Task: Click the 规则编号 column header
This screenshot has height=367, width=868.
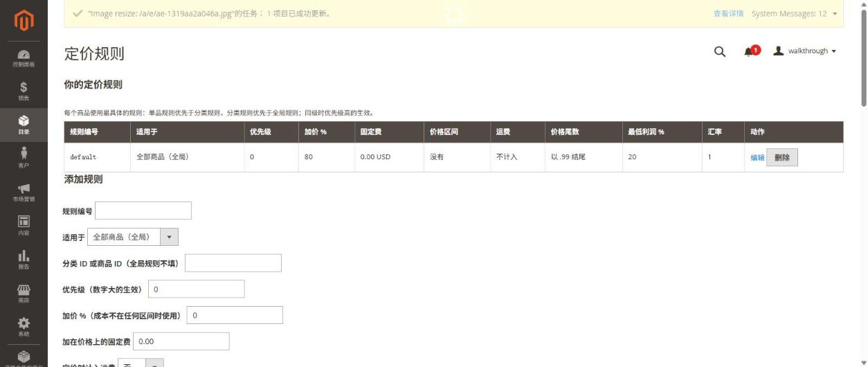Action: [x=96, y=132]
